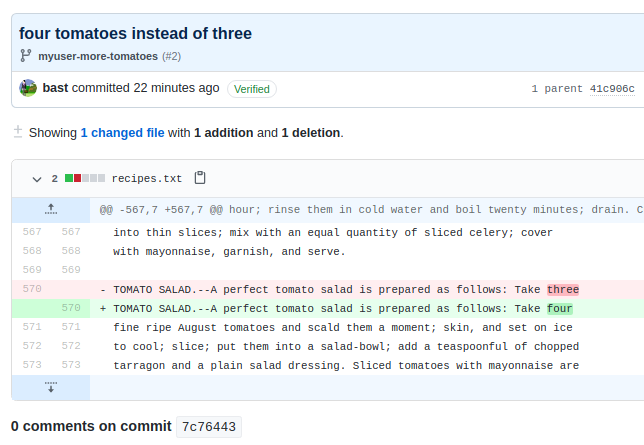The image size is (644, 445).
Task: Collapse the recipes.txt diff
Action: (x=37, y=179)
